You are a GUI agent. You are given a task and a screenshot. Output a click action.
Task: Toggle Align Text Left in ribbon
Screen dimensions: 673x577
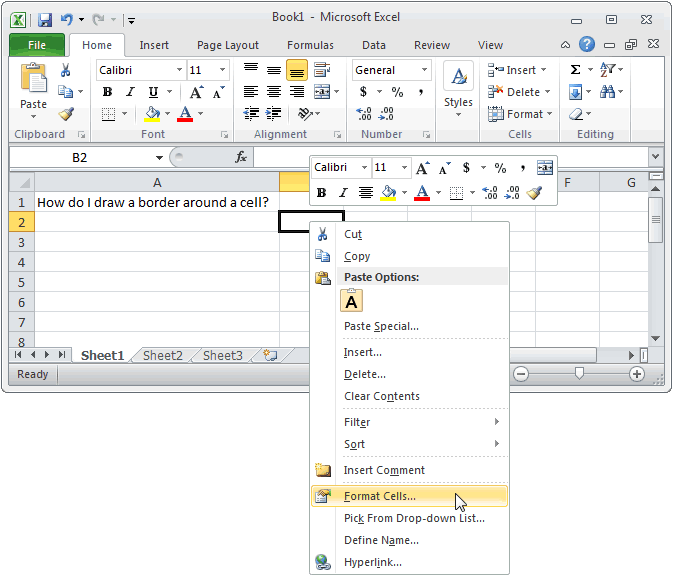251,92
